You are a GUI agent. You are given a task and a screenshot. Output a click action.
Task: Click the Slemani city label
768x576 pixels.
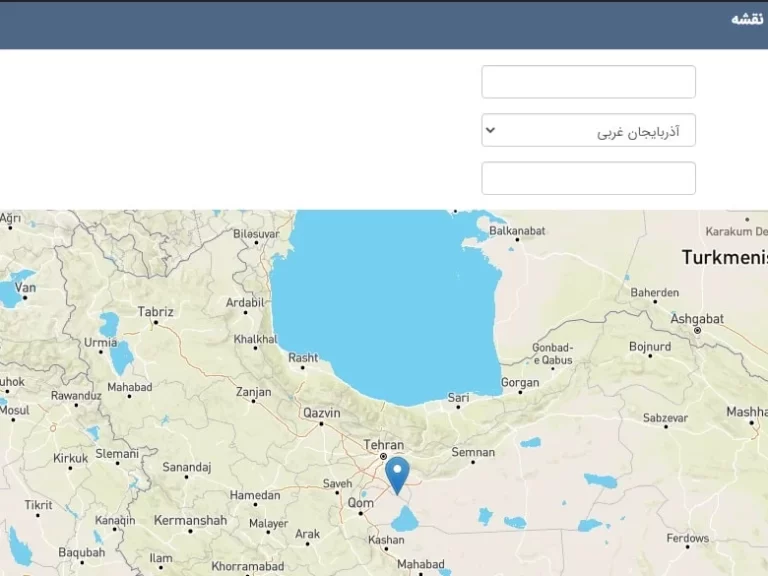117,454
